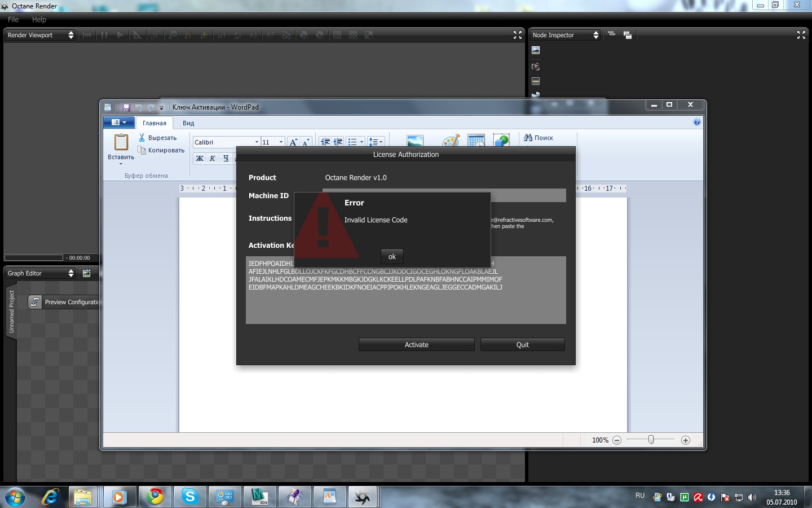This screenshot has width=812, height=508.
Task: Open the Windows Start button
Action: point(15,497)
